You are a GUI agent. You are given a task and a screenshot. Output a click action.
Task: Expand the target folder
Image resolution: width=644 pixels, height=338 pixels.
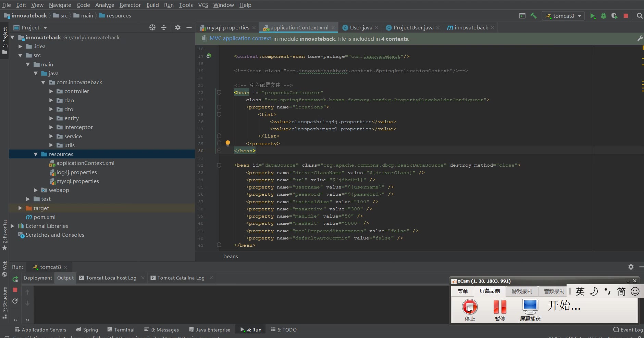20,208
